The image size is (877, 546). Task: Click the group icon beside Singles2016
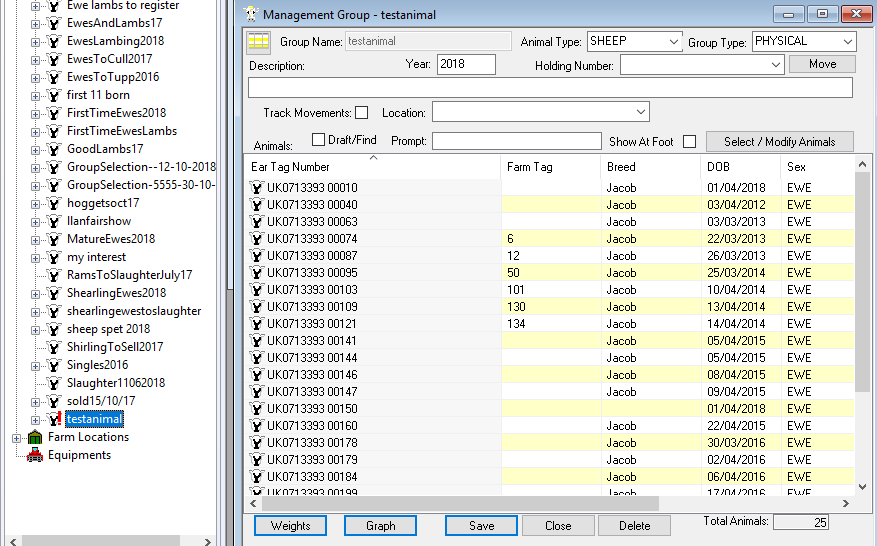[x=54, y=366]
